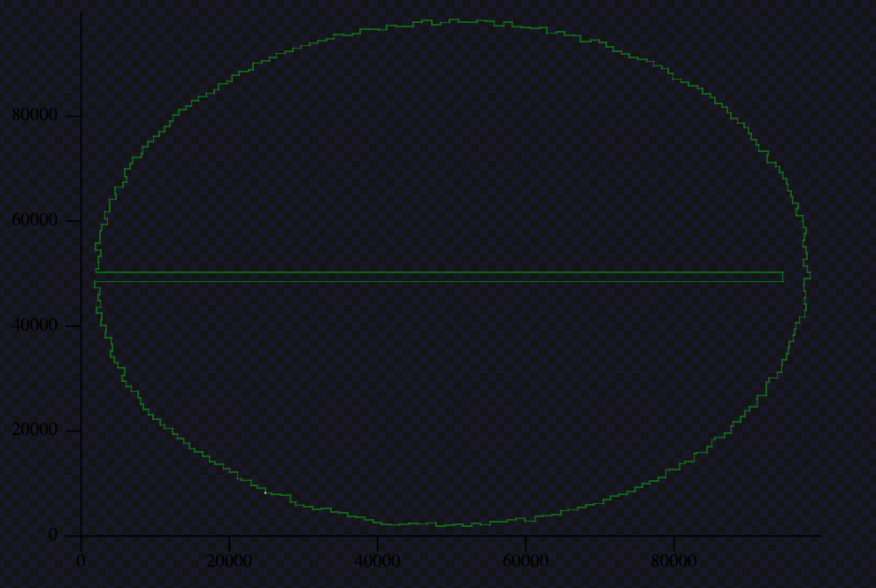Click the left end of the horizontal green bar
876x588 pixels.
coord(96,277)
